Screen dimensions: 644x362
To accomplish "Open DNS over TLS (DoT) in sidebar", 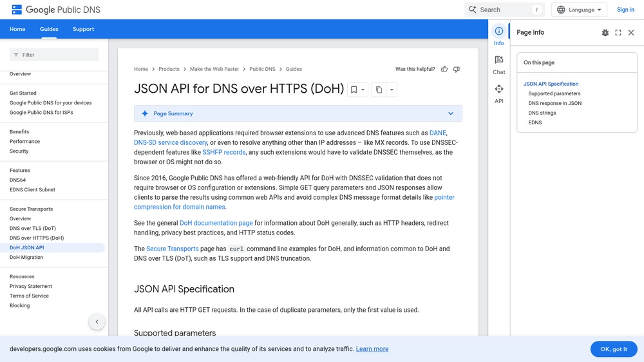I will click(x=32, y=228).
